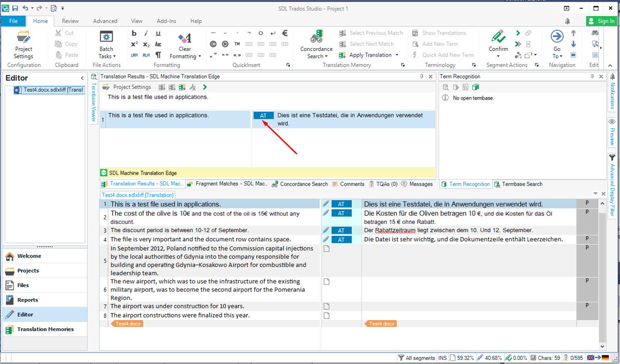The width and height of the screenshot is (620, 364).
Task: Click green arrow in Translation Results toolbar
Action: point(205,87)
